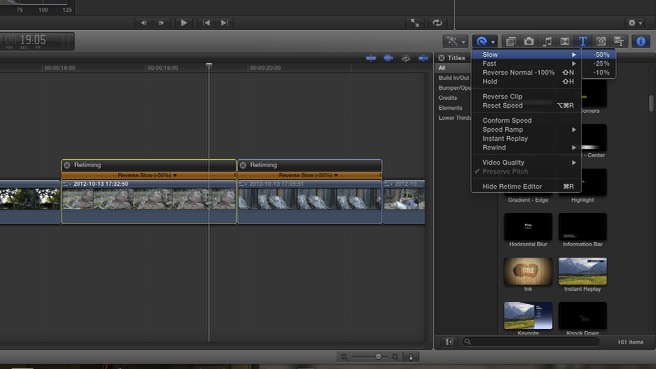The height and width of the screenshot is (369, 656).
Task: Show the Themes browser
Action: [619, 41]
